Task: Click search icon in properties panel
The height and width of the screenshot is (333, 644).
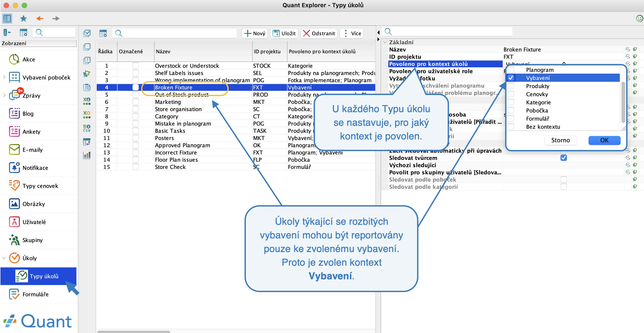Action: (x=388, y=31)
